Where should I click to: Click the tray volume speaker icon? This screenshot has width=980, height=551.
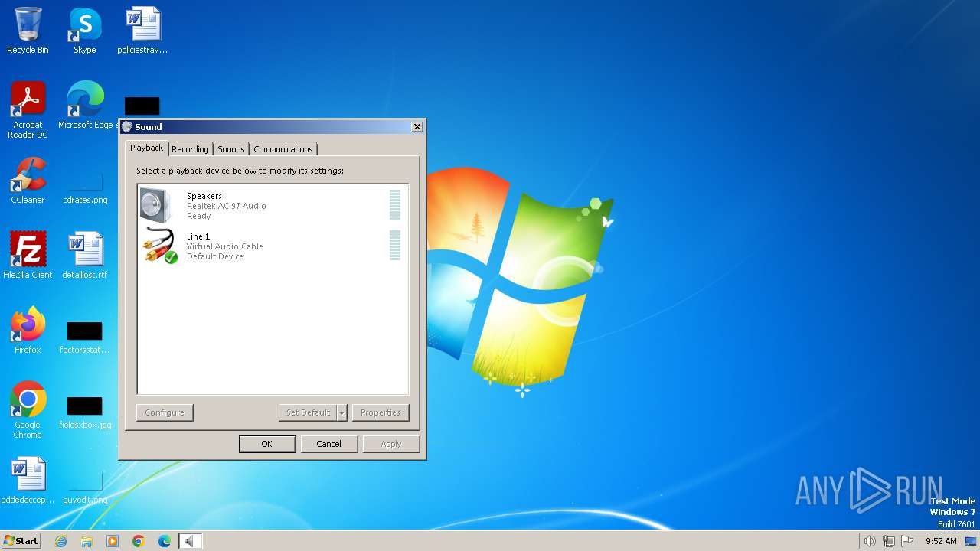tap(870, 541)
